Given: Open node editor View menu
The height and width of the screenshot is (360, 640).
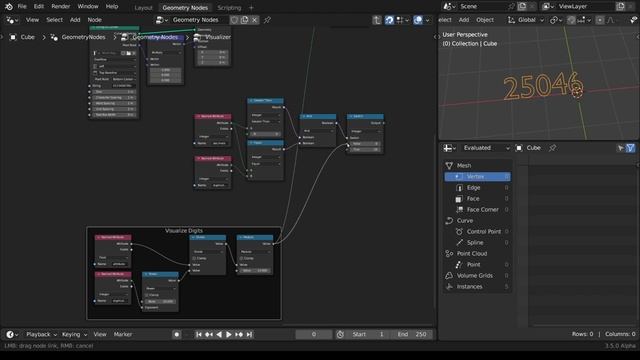Looking at the screenshot, I should click(32, 20).
